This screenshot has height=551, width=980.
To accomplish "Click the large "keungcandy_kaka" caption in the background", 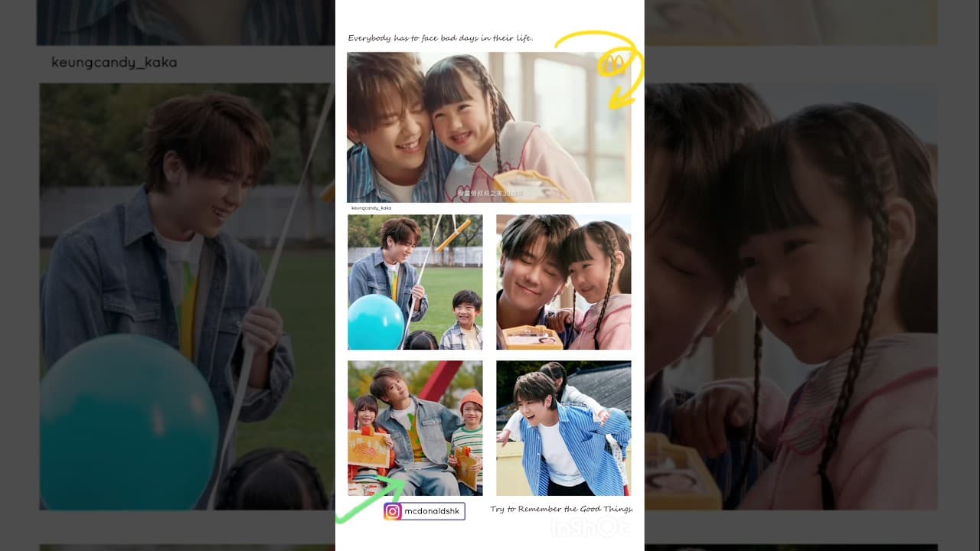I will pyautogui.click(x=114, y=63).
